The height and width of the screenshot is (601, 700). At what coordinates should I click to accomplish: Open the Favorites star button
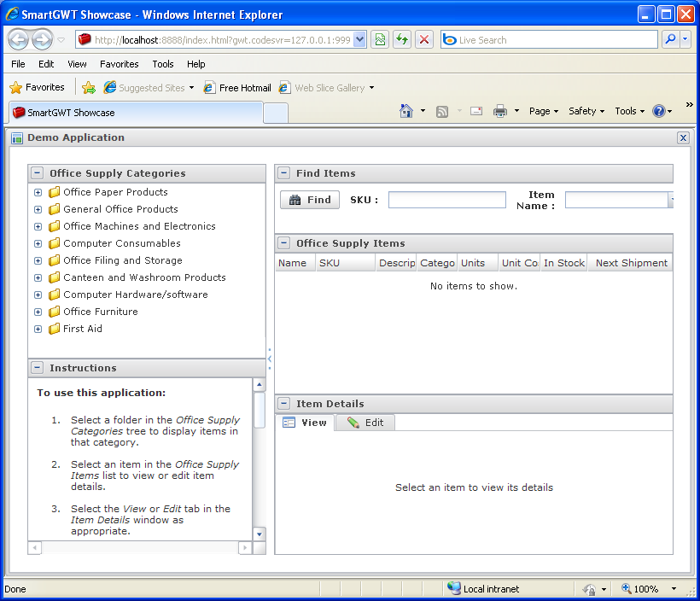tap(37, 87)
